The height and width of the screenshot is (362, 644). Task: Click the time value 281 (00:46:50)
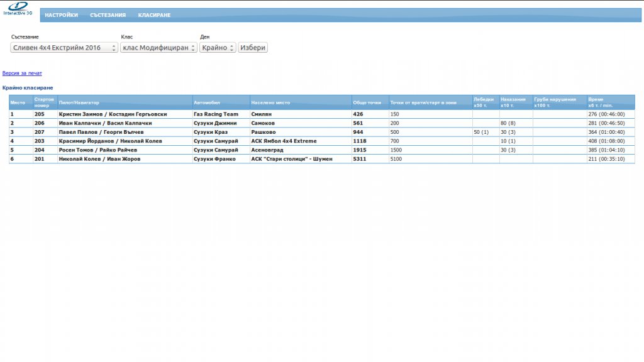click(606, 123)
